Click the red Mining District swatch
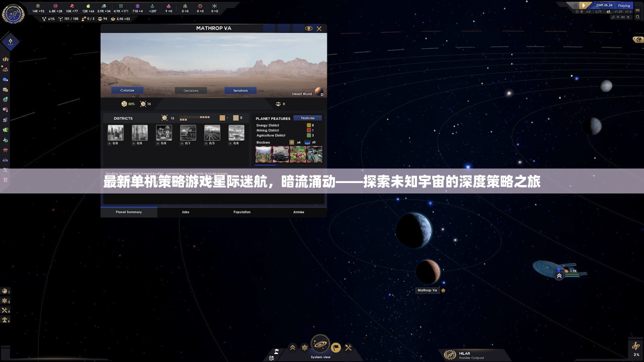Screen dimensions: 644x362 (309, 130)
